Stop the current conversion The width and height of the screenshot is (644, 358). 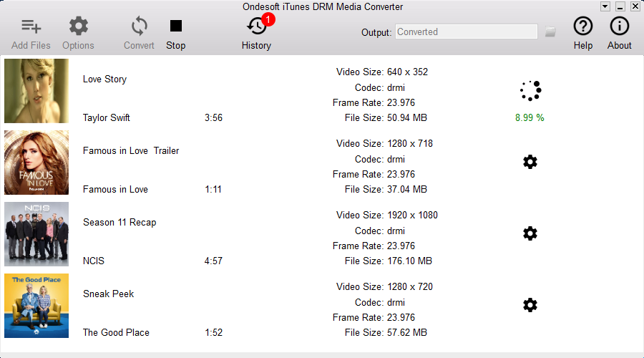point(176,26)
